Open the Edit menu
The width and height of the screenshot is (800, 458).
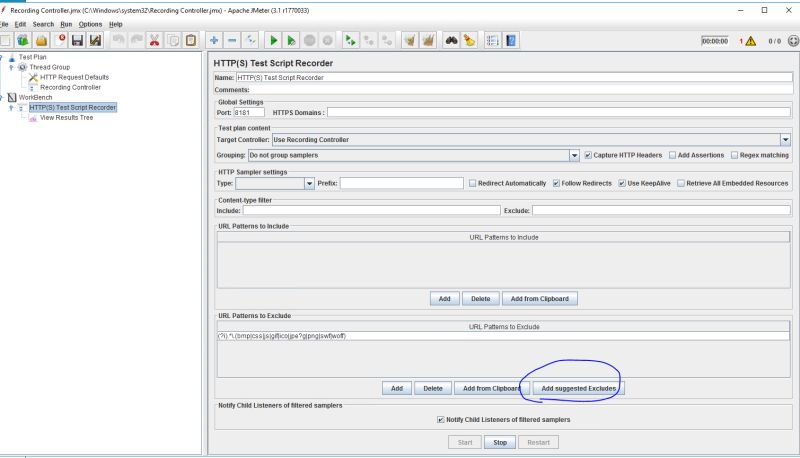[20, 24]
